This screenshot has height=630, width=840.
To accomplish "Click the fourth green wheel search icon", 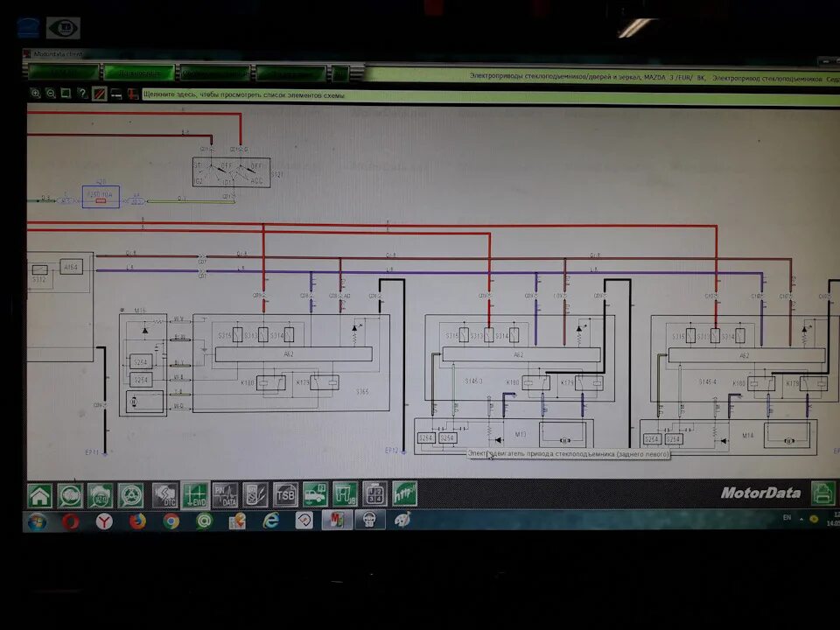I will (x=130, y=495).
